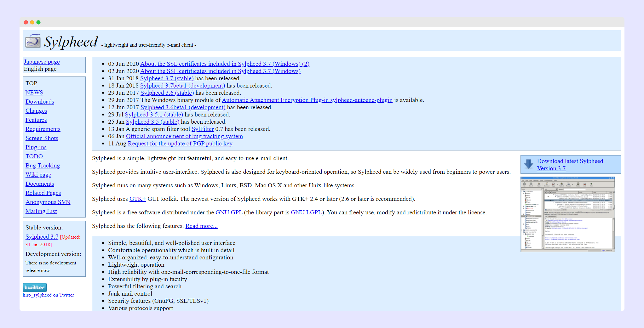The width and height of the screenshot is (644, 328).
Task: Follow the GNU GPL license link
Action: pos(229,212)
